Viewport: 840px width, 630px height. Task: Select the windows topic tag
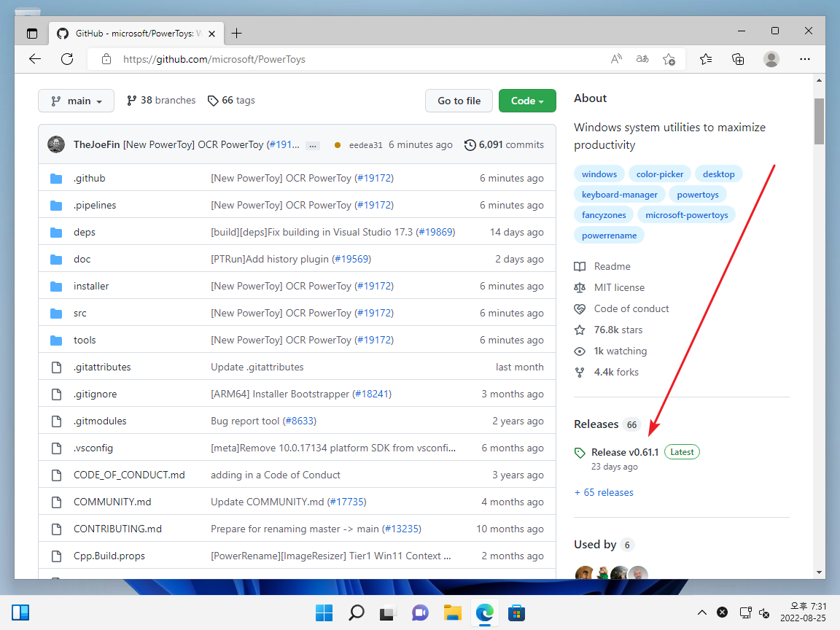[x=599, y=174]
